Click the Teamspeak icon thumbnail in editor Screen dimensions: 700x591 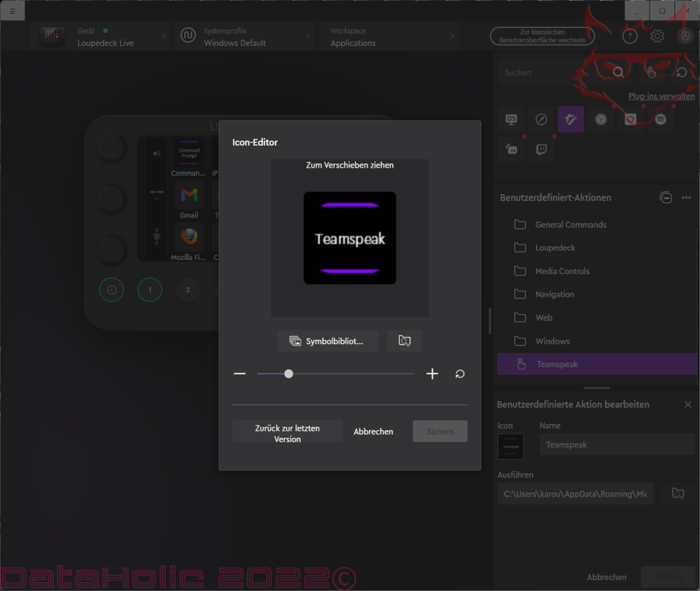tap(511, 446)
